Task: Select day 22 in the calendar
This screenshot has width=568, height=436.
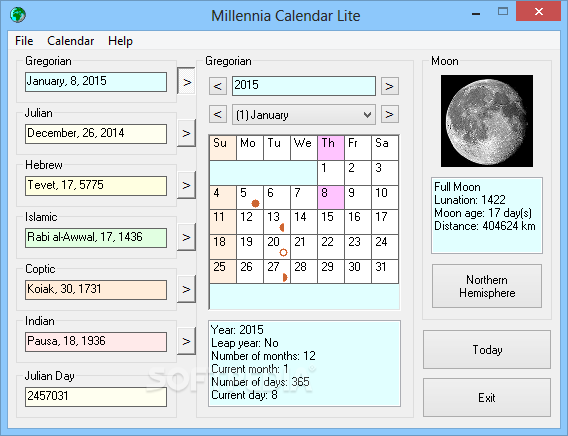Action: (331, 247)
